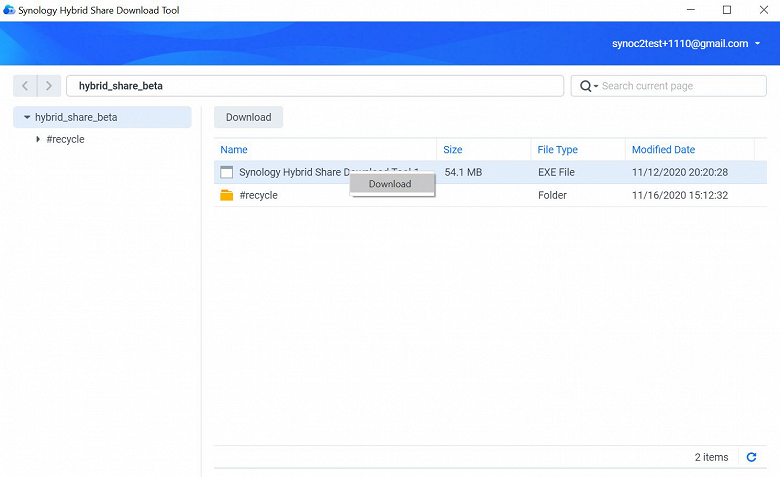Click the #recycle folder icon in file list
This screenshot has width=780, height=477.
(226, 195)
